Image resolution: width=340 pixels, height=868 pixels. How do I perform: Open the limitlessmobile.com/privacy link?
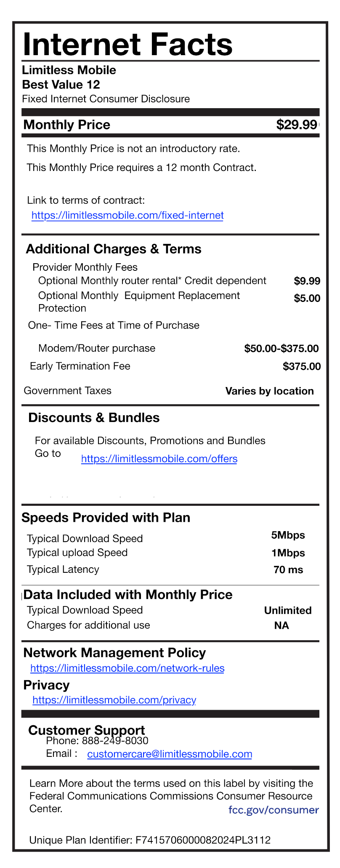coord(114,700)
